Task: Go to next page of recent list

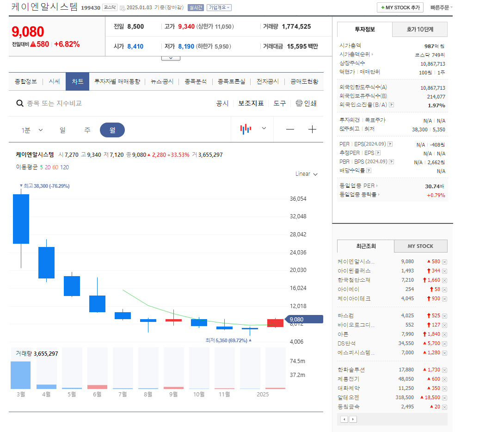Action: (353, 419)
